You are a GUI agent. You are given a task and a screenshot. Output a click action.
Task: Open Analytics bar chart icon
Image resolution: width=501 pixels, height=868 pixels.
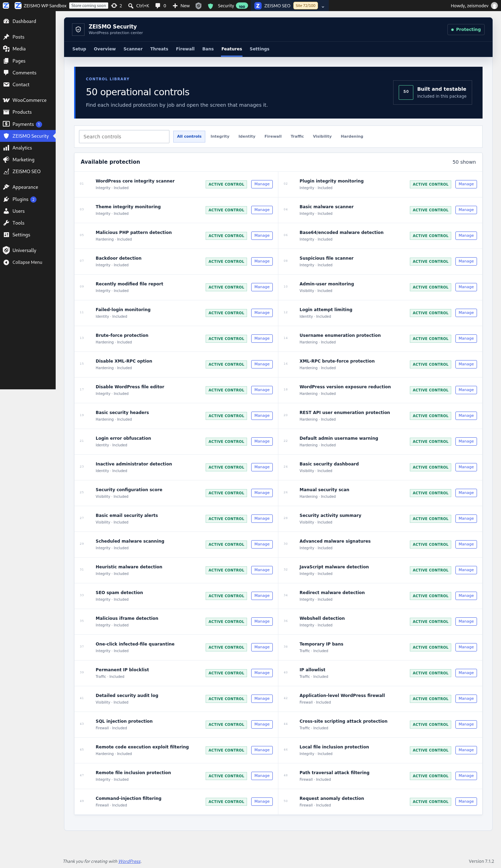[x=6, y=148]
